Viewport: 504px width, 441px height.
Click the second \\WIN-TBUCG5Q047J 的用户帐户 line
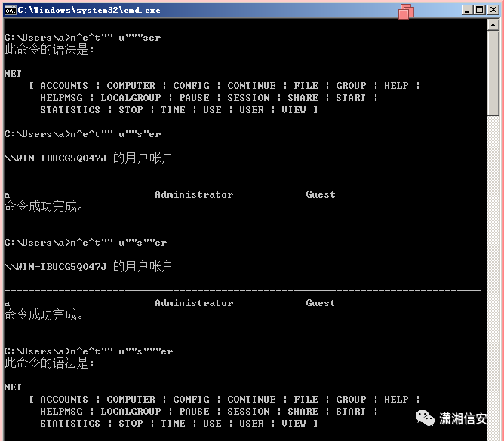click(x=88, y=267)
